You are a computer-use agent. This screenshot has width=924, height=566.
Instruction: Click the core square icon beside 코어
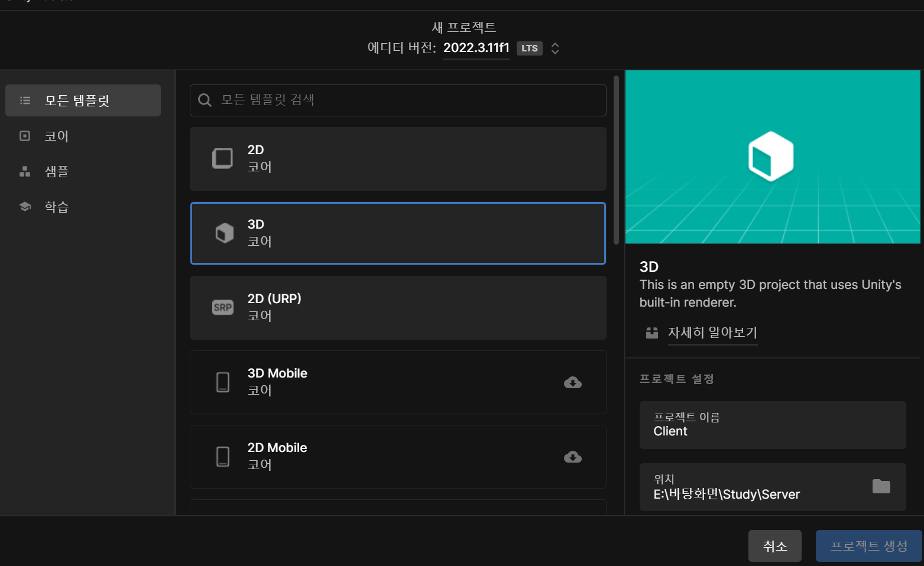point(25,136)
